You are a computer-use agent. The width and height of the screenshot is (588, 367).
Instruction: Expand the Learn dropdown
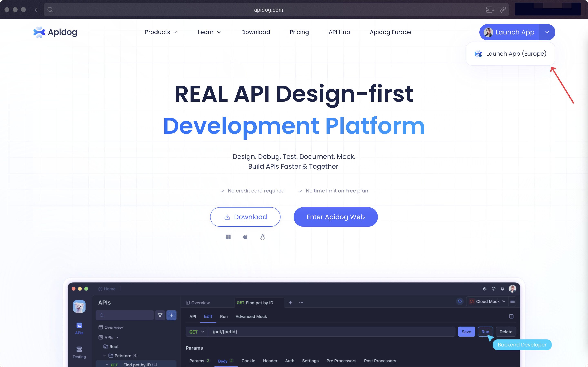[209, 32]
